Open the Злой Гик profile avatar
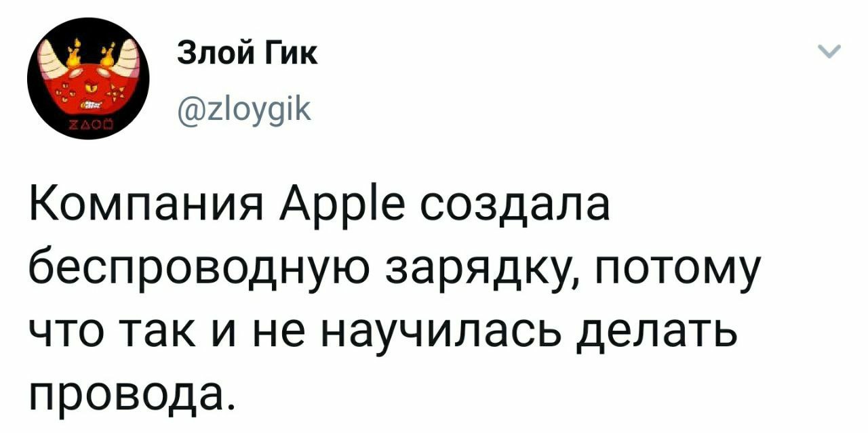This screenshot has width=868, height=433. 88,79
